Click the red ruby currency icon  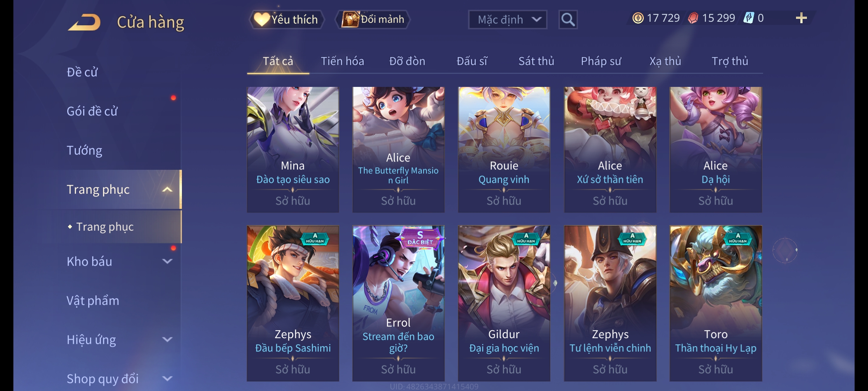[693, 18]
